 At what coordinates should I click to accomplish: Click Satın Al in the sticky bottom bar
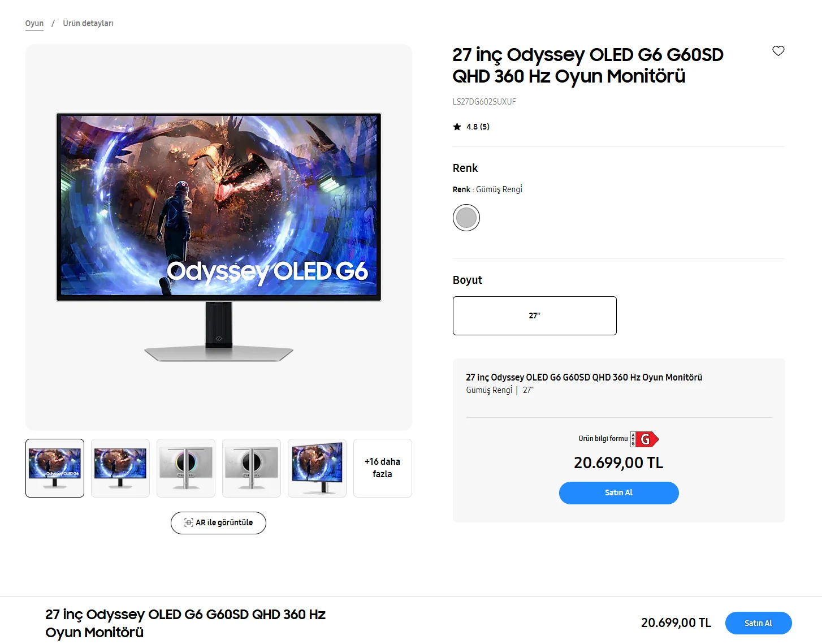coord(758,623)
